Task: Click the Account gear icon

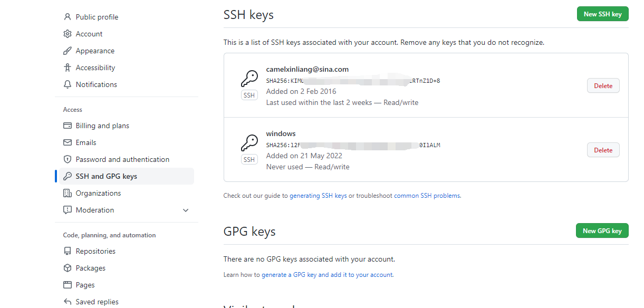Action: pos(68,34)
